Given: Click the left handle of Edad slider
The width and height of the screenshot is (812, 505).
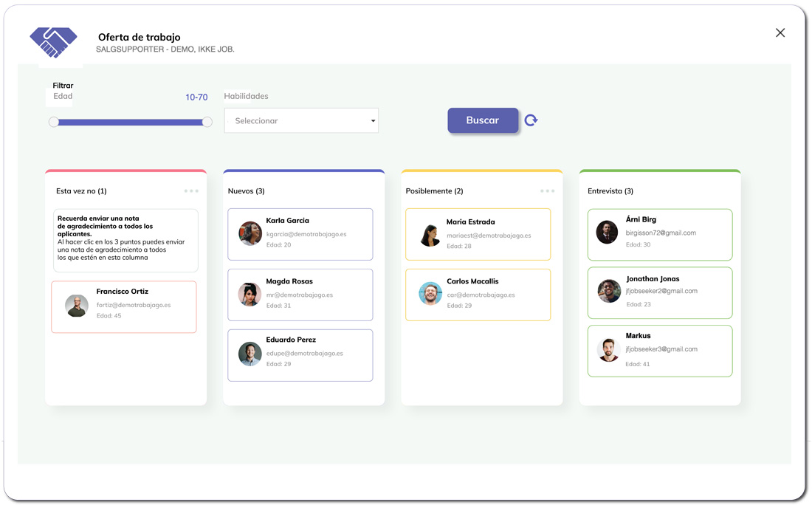Looking at the screenshot, I should point(54,122).
